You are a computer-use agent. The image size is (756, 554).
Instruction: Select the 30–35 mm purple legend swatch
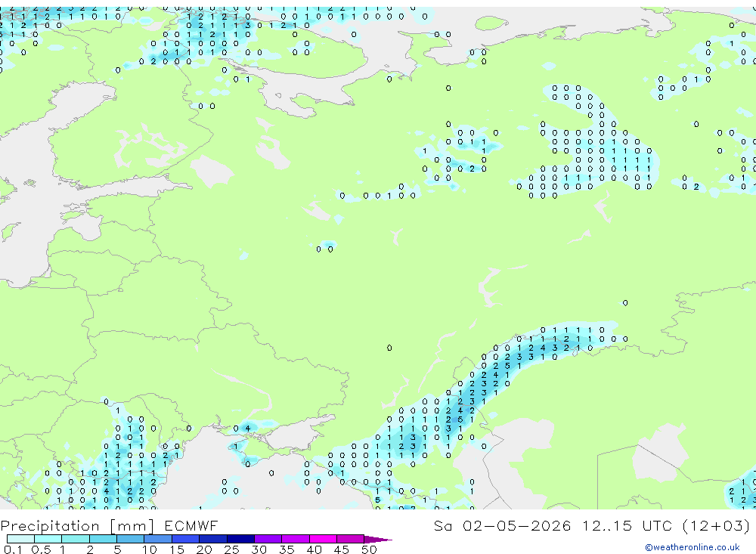tap(268, 539)
